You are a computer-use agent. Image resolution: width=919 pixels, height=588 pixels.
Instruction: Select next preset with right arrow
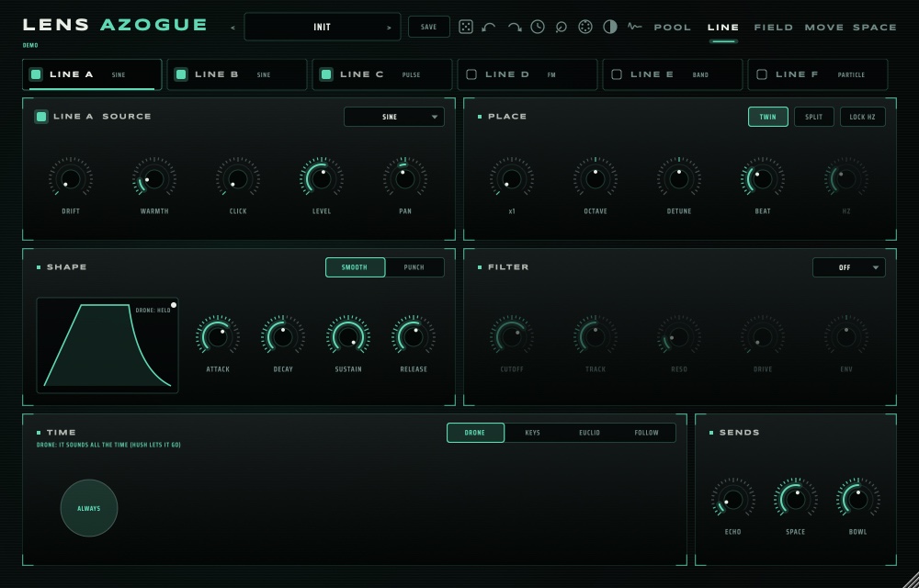(389, 28)
